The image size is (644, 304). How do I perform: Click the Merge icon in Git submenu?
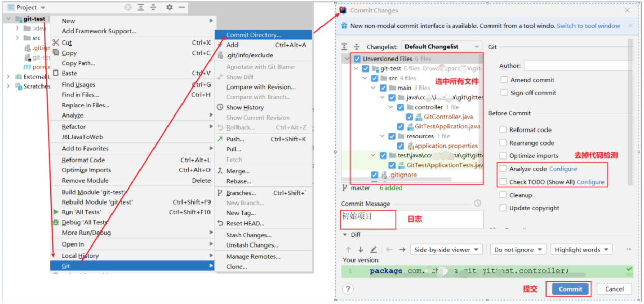tap(220, 171)
